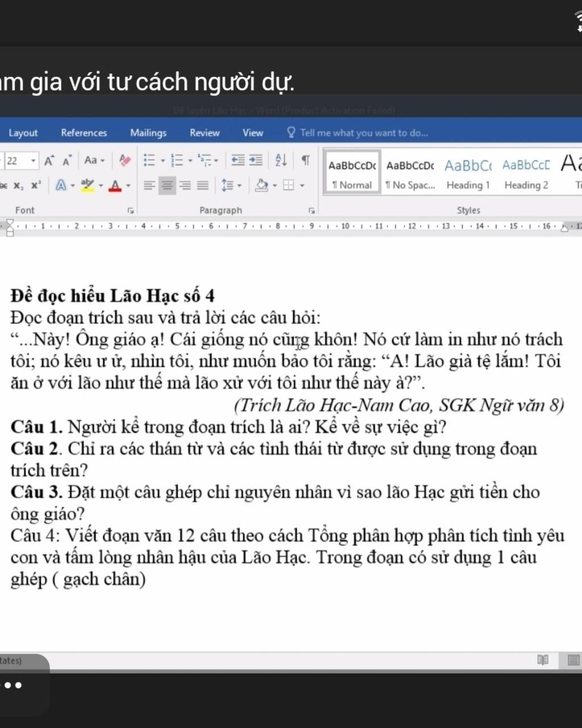The height and width of the screenshot is (728, 582).
Task: Expand text effects dropdown arrow
Action: [x=73, y=186]
